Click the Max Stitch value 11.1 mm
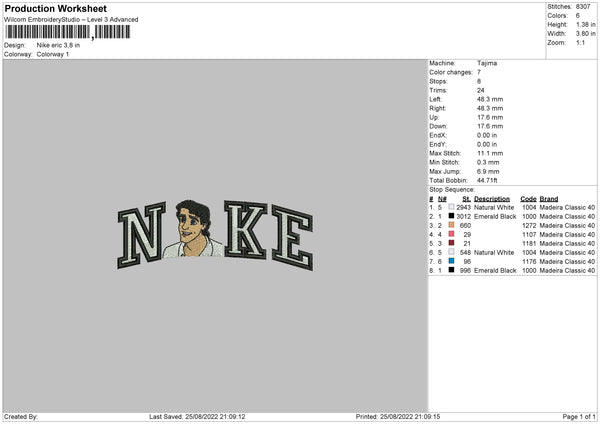The image size is (600, 424). (490, 153)
